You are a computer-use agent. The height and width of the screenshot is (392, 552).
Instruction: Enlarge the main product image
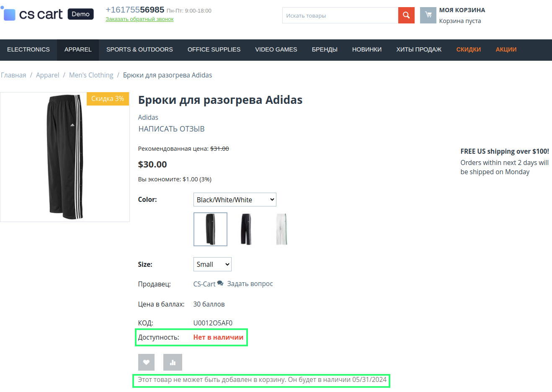point(65,157)
